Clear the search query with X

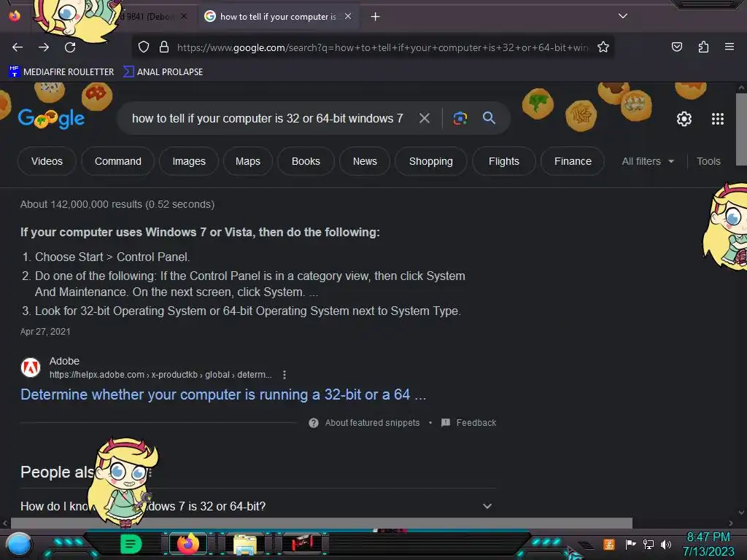424,118
